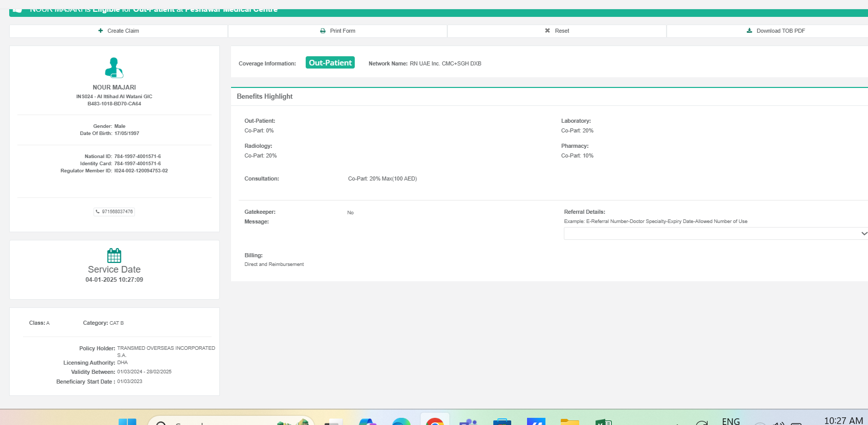The height and width of the screenshot is (425, 868).
Task: Click the Print Form button
Action: click(x=337, y=31)
